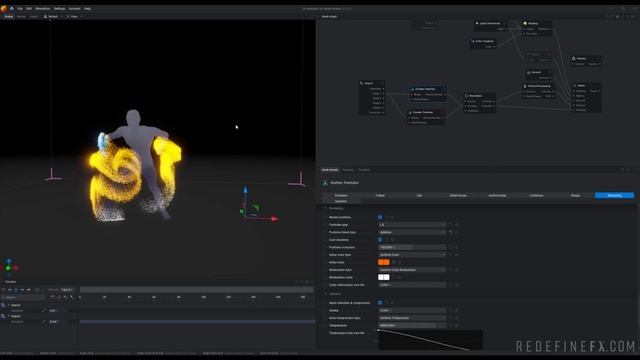Click the timeline play button
The height and width of the screenshot is (360, 640).
[16, 290]
